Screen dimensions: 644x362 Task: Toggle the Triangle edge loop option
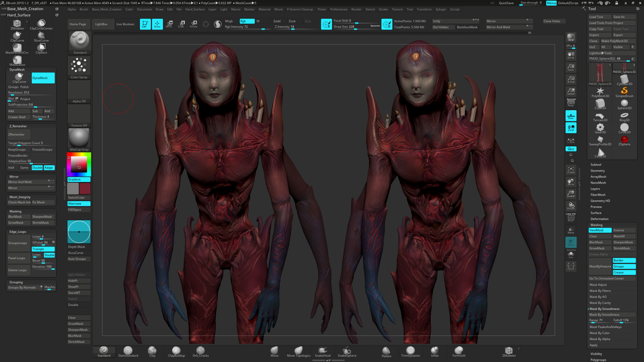pos(43,249)
